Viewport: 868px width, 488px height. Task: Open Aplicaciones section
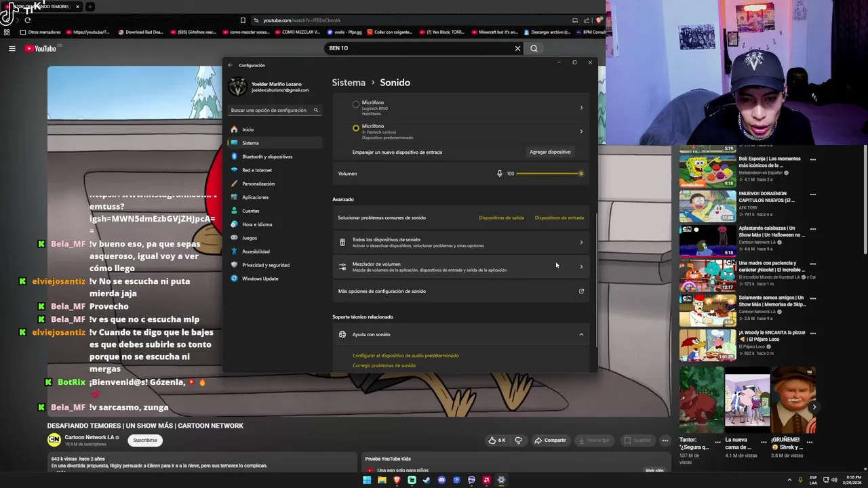pyautogui.click(x=275, y=197)
